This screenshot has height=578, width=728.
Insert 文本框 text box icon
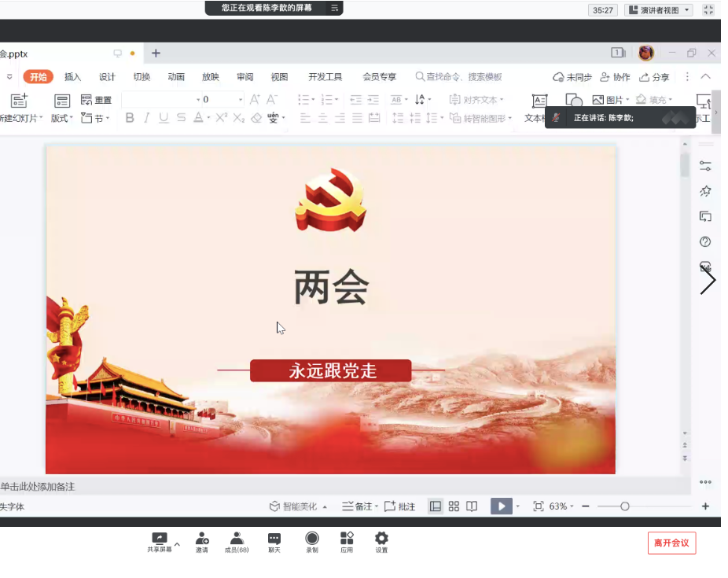539,101
